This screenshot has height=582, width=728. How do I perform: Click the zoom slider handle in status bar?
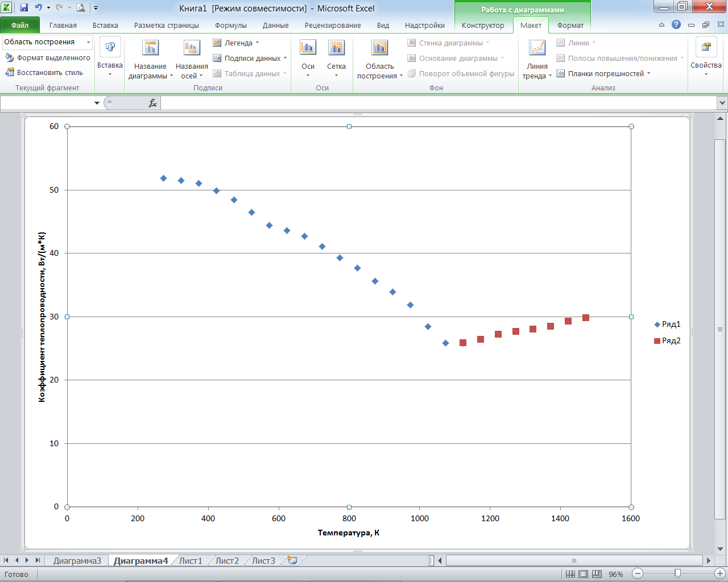point(677,574)
